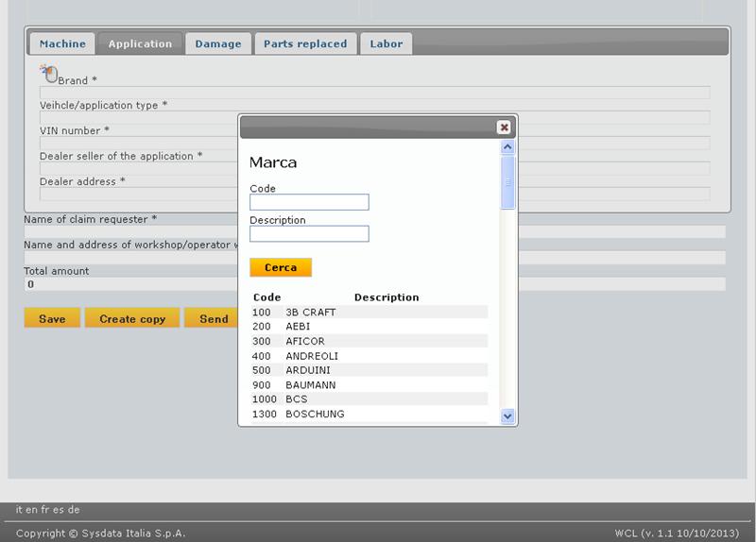Screen dimensions: 756x542
Task: Switch to the Machine tab
Action: [62, 43]
